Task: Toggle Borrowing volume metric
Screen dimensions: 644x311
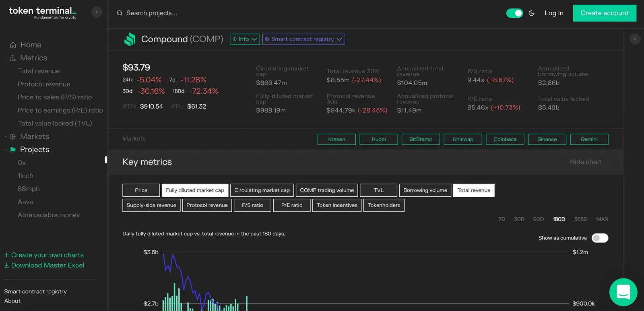Action: tap(425, 190)
